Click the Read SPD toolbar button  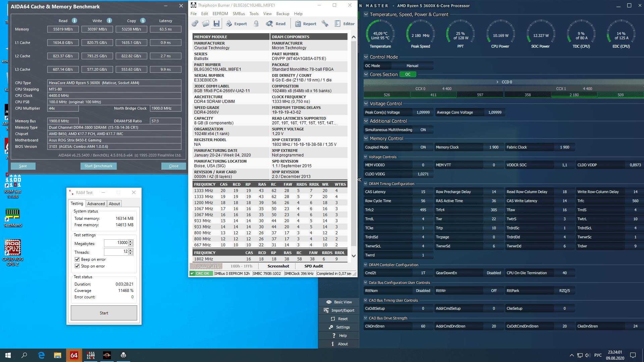tap(276, 23)
